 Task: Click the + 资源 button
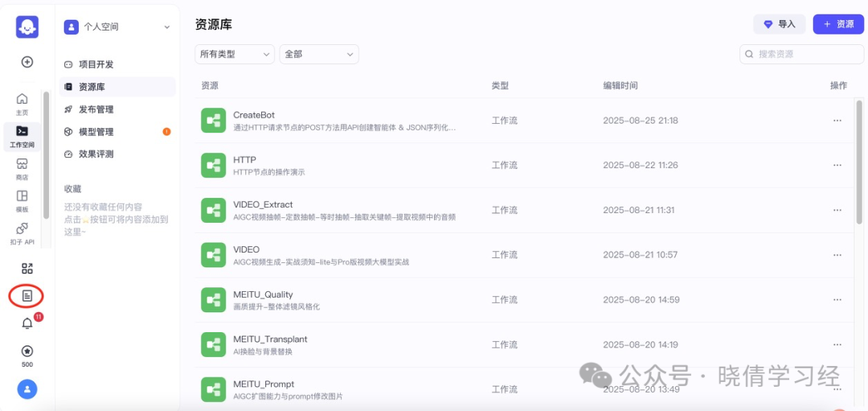click(x=838, y=24)
